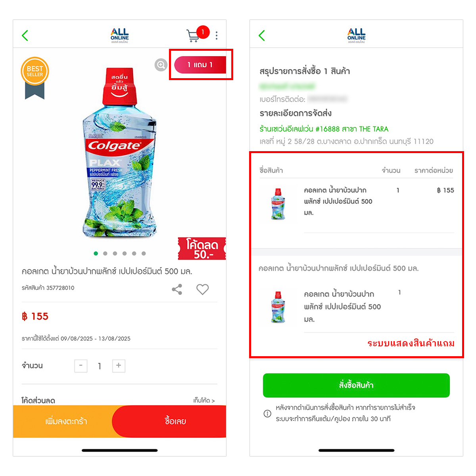
Task: Increase quantity with plus button
Action: [x=119, y=366]
